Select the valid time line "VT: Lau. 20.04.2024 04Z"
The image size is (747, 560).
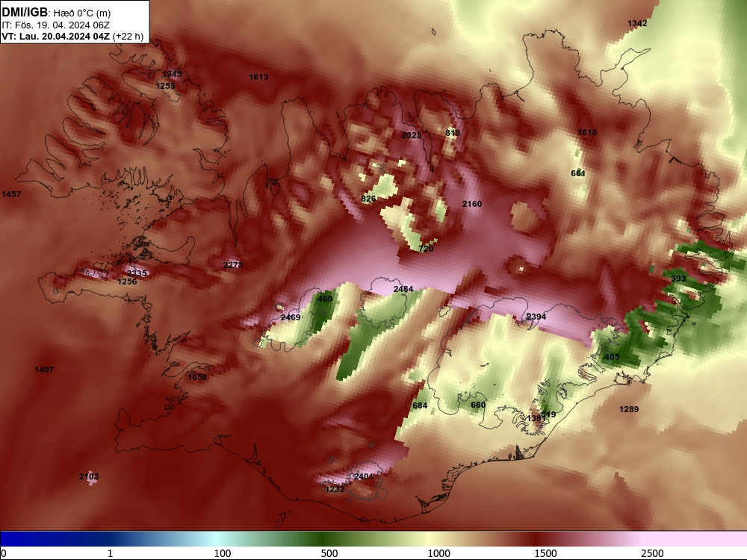pos(56,37)
